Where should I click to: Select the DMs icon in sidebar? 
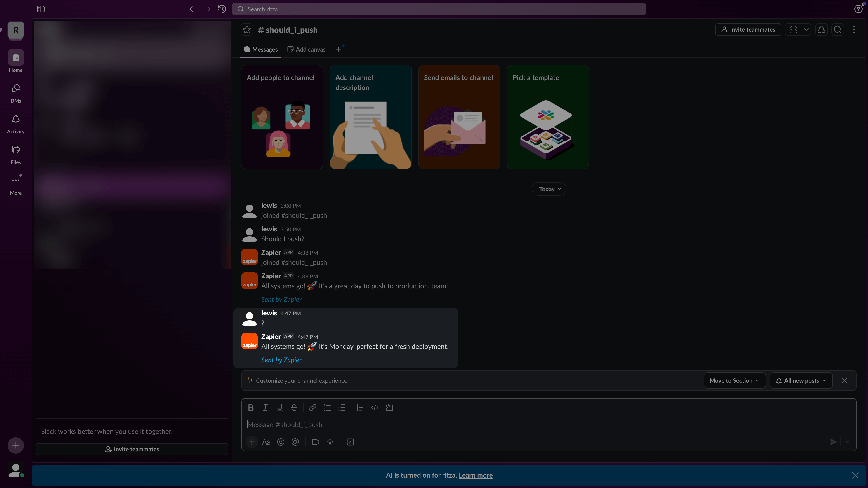point(16,92)
